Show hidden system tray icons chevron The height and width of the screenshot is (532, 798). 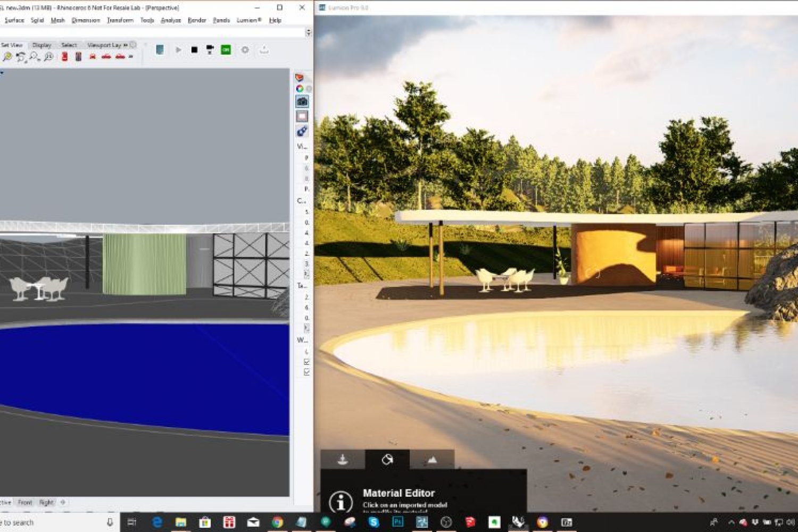[x=731, y=522]
